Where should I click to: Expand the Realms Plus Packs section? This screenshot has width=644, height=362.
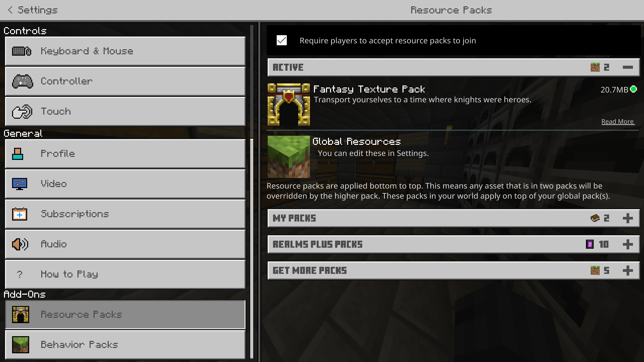(628, 244)
